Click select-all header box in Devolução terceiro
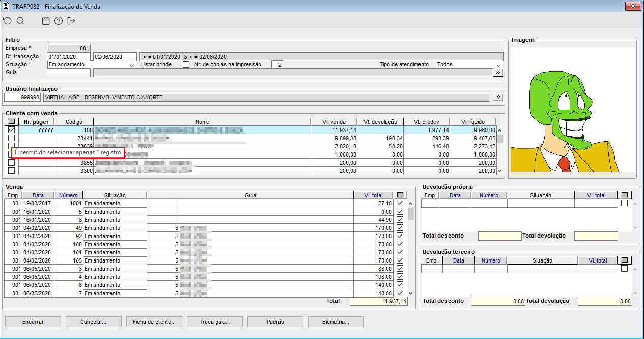This screenshot has width=644, height=339. point(625,260)
